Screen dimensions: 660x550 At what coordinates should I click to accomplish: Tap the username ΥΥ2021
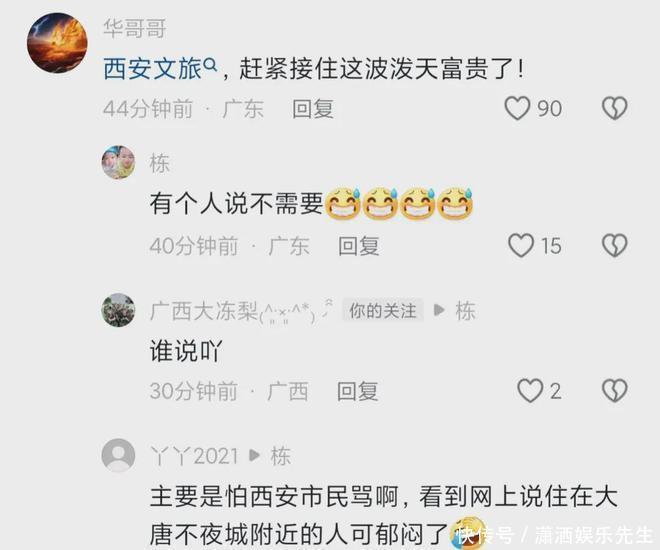pos(194,456)
